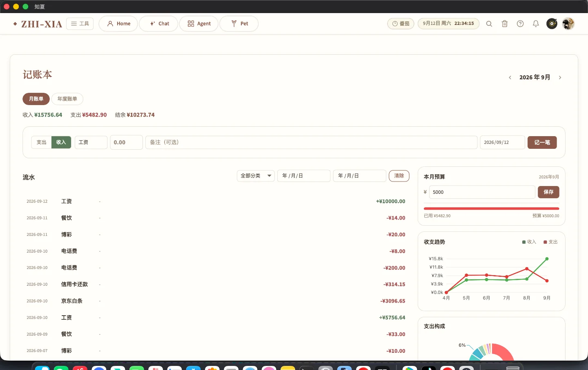
Task: Open the user avatar picture
Action: 568,24
